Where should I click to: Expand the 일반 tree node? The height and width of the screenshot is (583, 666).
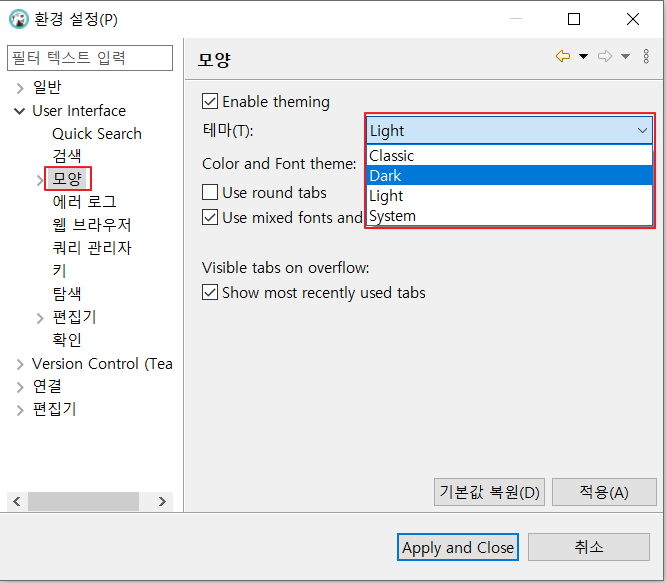click(20, 88)
